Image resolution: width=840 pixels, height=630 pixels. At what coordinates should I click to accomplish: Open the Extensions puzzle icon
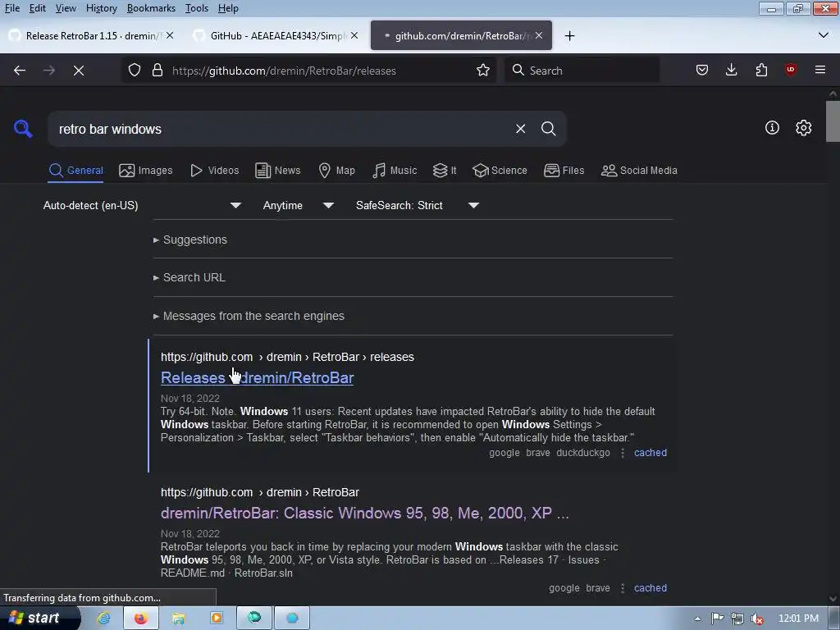[x=761, y=70]
